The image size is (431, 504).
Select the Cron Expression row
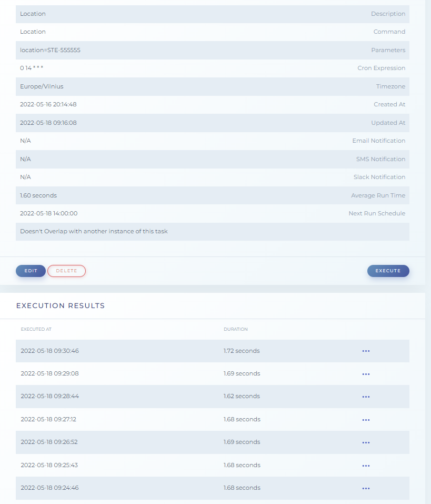point(214,68)
